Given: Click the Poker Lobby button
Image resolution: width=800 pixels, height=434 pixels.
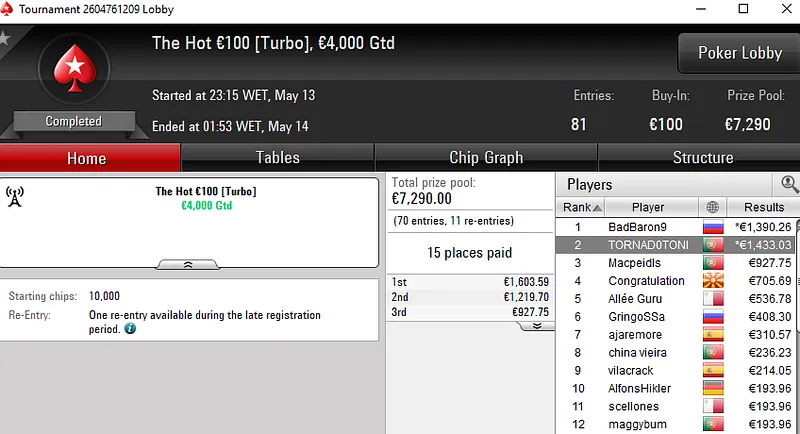Looking at the screenshot, I should coord(739,53).
